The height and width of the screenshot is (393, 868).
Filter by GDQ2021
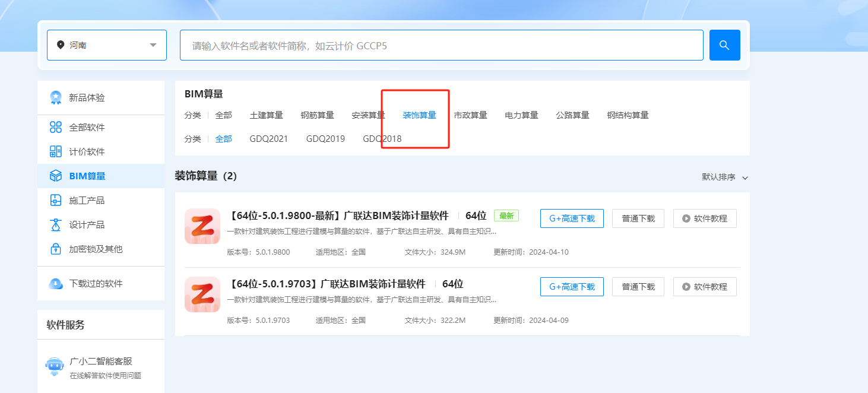(269, 139)
